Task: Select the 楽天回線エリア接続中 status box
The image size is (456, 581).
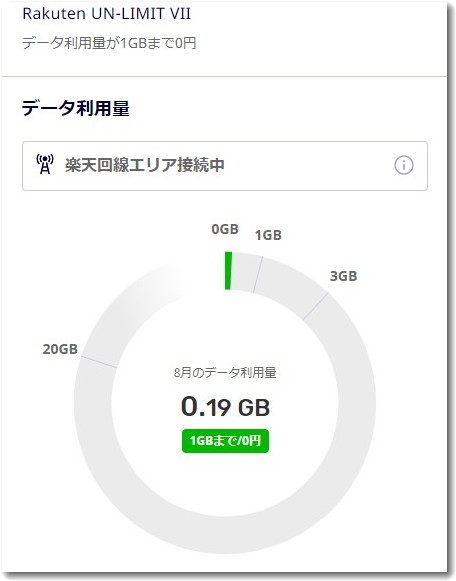Action: click(225, 166)
